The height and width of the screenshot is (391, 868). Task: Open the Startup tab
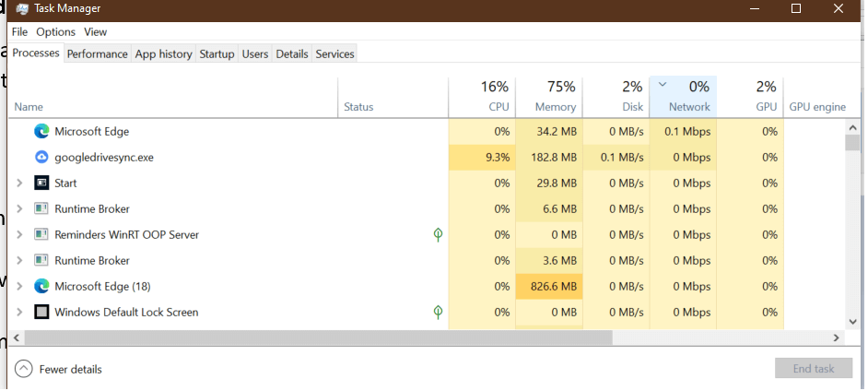[217, 54]
